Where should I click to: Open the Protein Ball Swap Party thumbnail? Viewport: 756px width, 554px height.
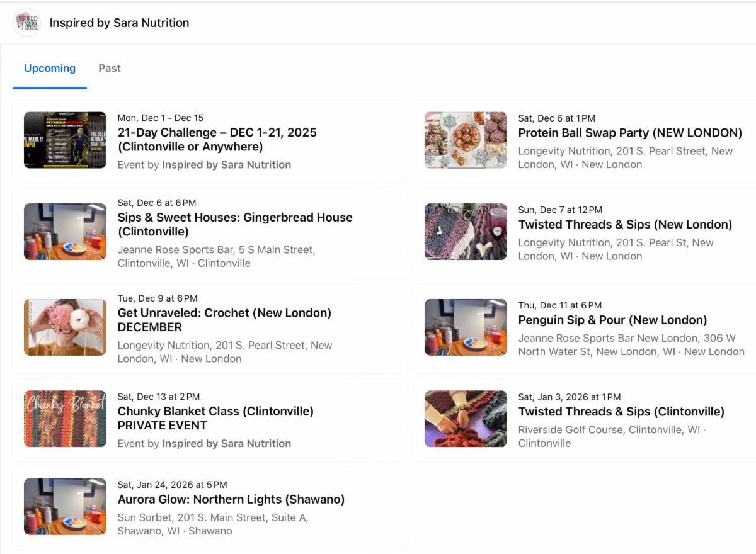[466, 140]
